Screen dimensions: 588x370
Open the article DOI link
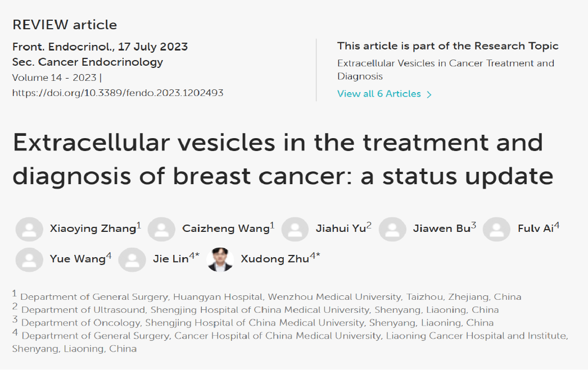pos(117,93)
